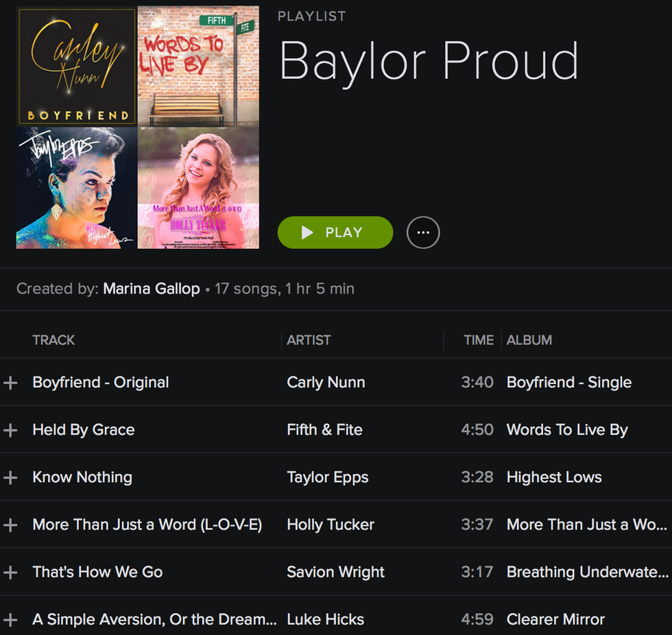672x635 pixels.
Task: Open the Highest Lows album link
Action: click(x=554, y=477)
